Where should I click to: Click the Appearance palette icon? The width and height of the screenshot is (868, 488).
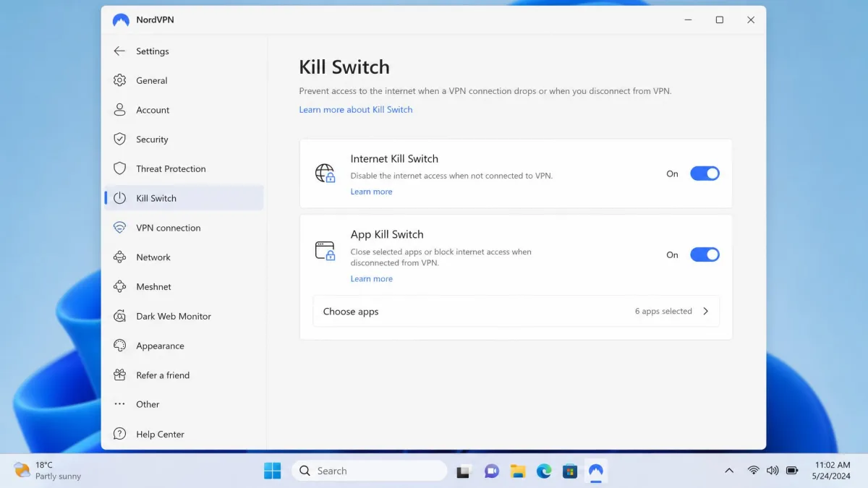click(x=120, y=346)
